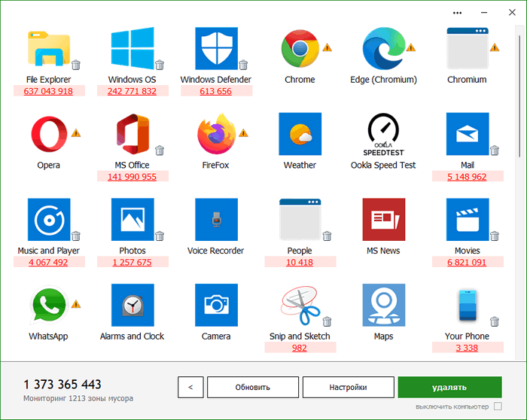Click the back arrow '<' button
Viewport: 527px width, 420px height.
coord(190,387)
